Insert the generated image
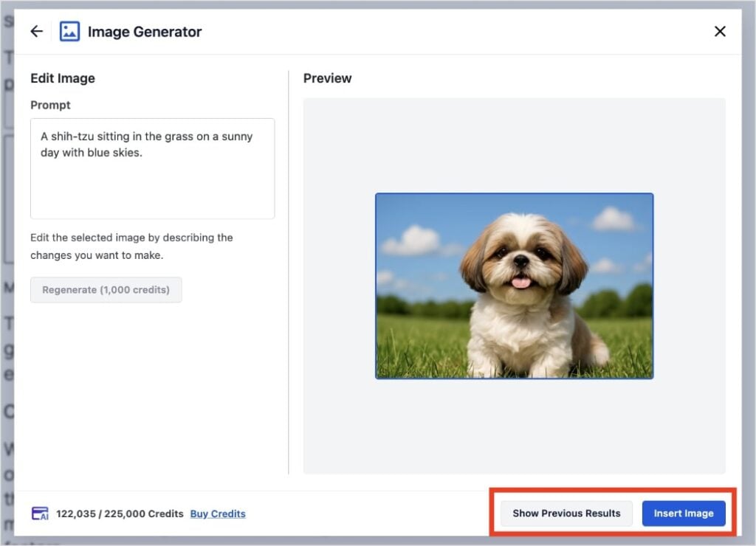 pos(683,514)
